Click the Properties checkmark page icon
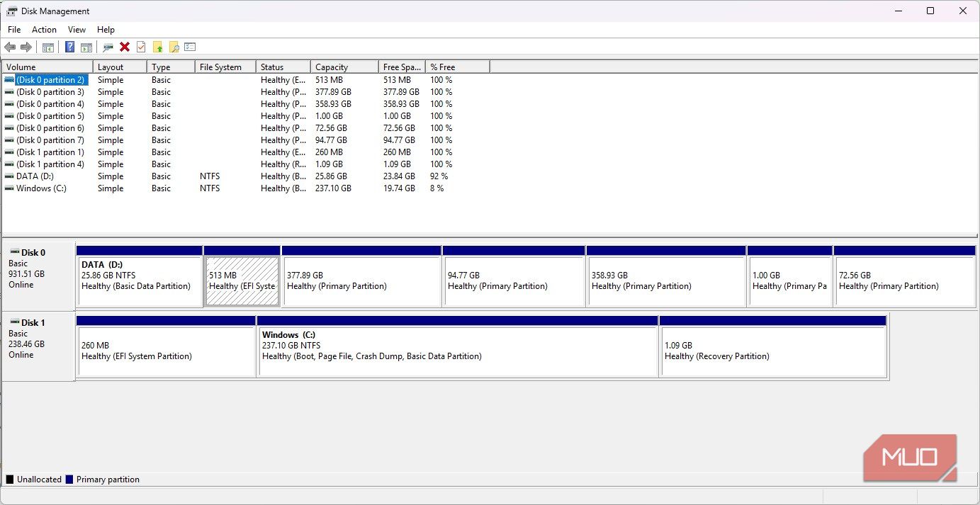 tap(141, 47)
